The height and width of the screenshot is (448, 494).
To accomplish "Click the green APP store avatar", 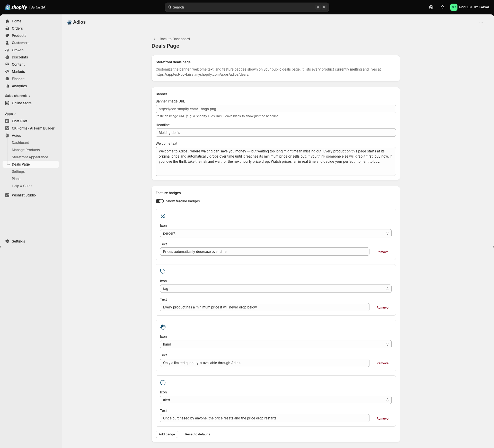I will tap(454, 7).
